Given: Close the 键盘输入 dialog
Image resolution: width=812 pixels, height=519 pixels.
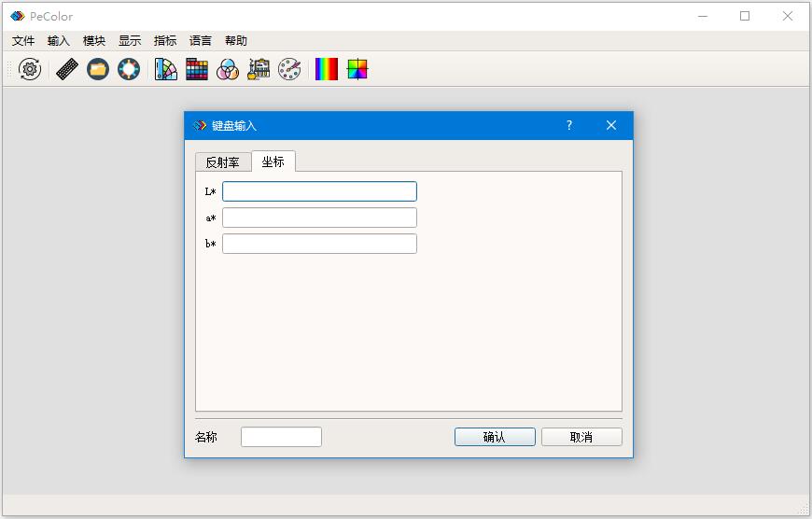Looking at the screenshot, I should pyautogui.click(x=611, y=125).
